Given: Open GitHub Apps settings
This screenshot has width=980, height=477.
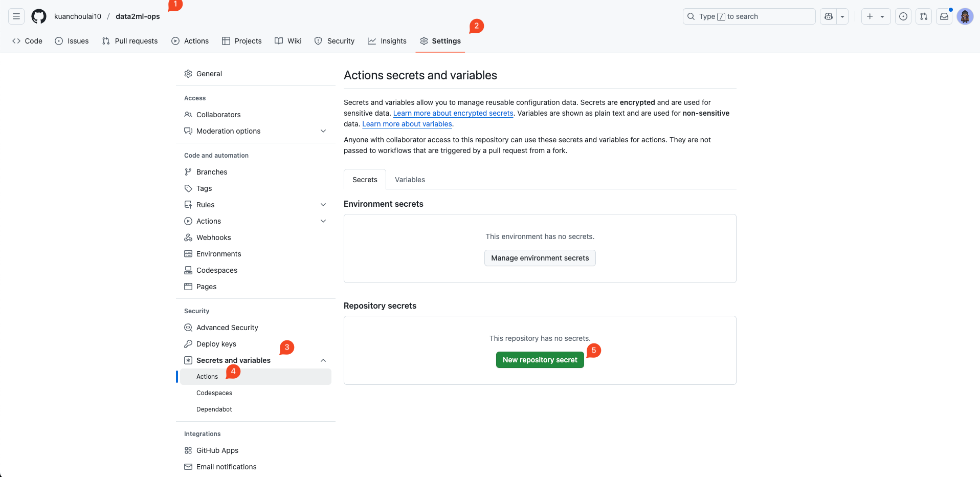Looking at the screenshot, I should 256,450.
